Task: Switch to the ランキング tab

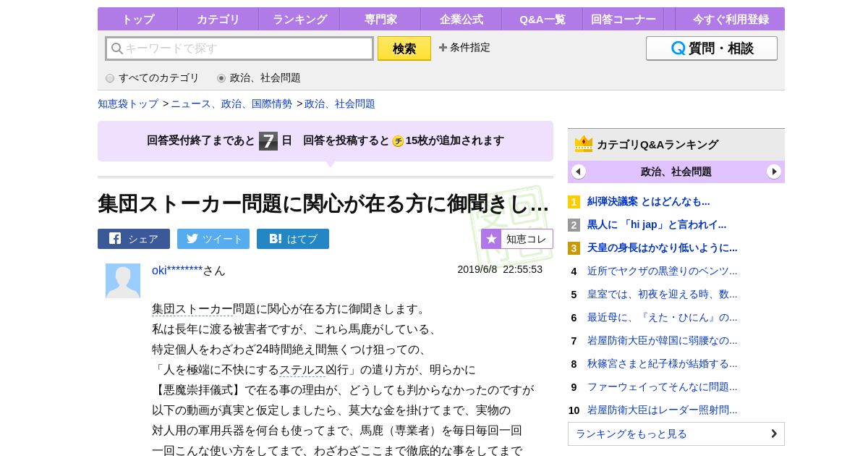Action: click(299, 20)
